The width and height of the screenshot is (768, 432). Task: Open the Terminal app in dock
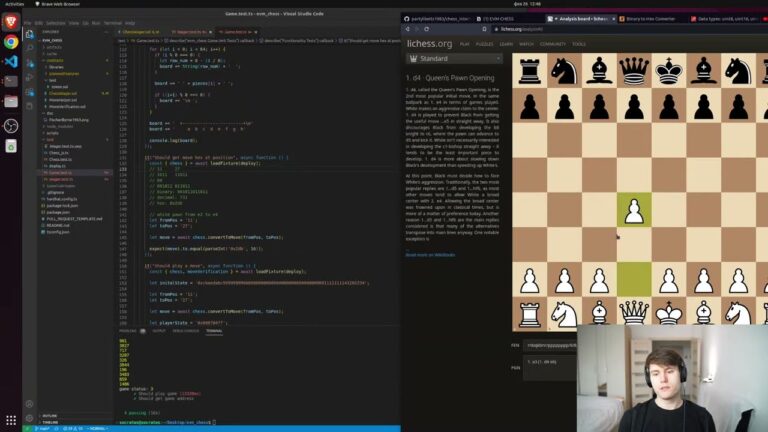coord(11,81)
